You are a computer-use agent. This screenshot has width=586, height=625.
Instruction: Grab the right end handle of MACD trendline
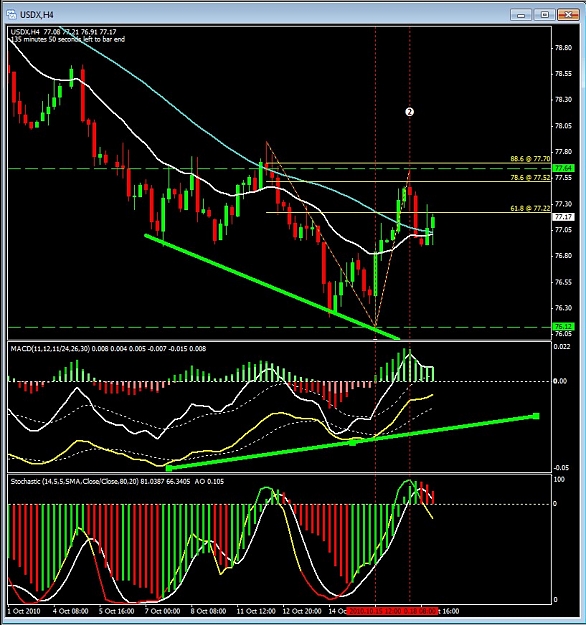tap(536, 416)
